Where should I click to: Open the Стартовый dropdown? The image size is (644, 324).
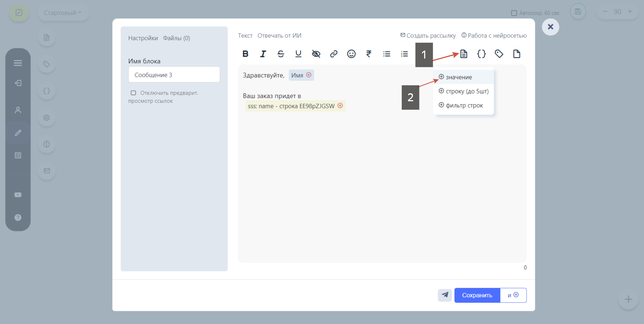click(63, 13)
